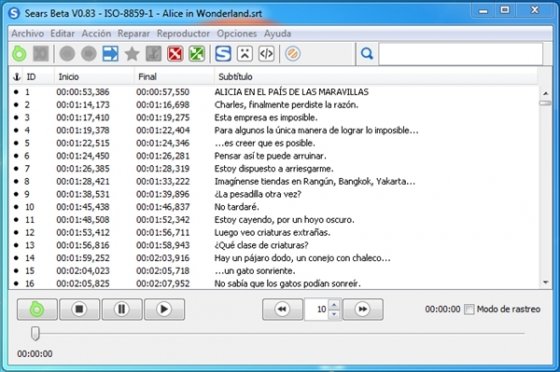Select subtitle '¿La pesadilla otra vez?'
Image resolution: width=560 pixels, height=372 pixels.
(x=258, y=194)
